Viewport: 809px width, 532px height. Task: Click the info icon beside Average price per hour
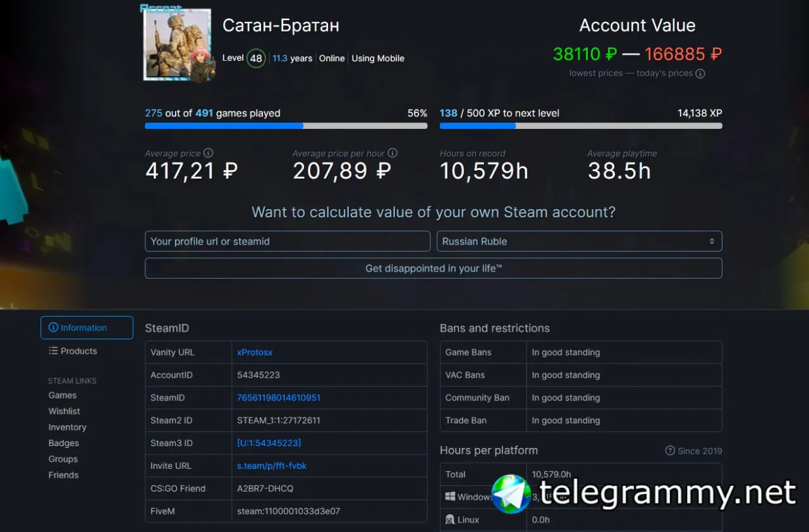tap(392, 153)
